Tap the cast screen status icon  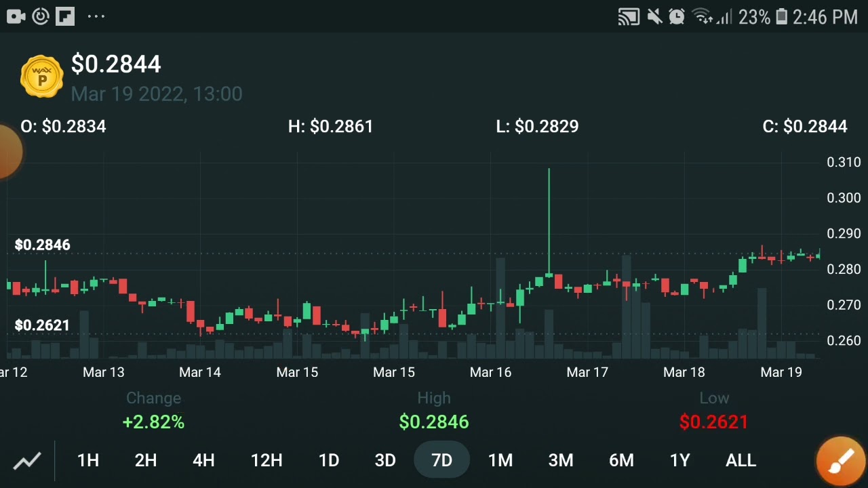coord(629,17)
